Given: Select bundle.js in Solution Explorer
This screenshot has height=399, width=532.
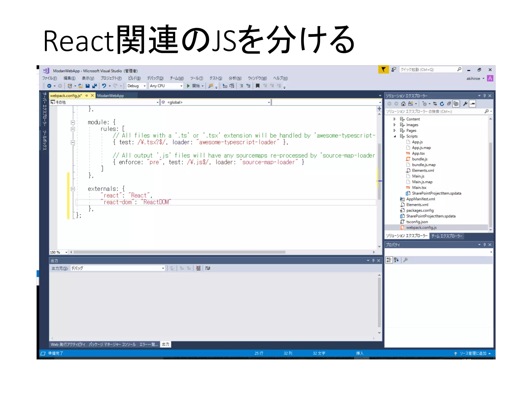Looking at the screenshot, I should (x=420, y=159).
